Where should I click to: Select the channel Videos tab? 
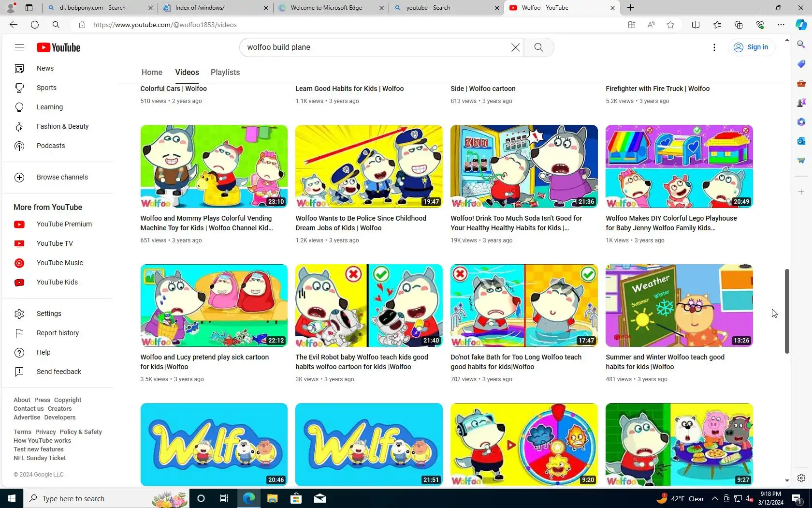(187, 73)
